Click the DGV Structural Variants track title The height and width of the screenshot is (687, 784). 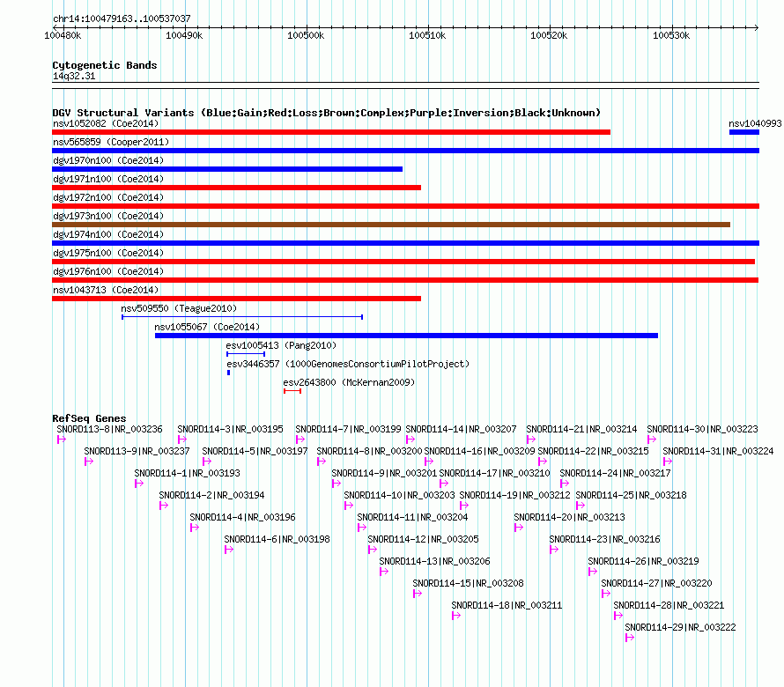pos(326,113)
